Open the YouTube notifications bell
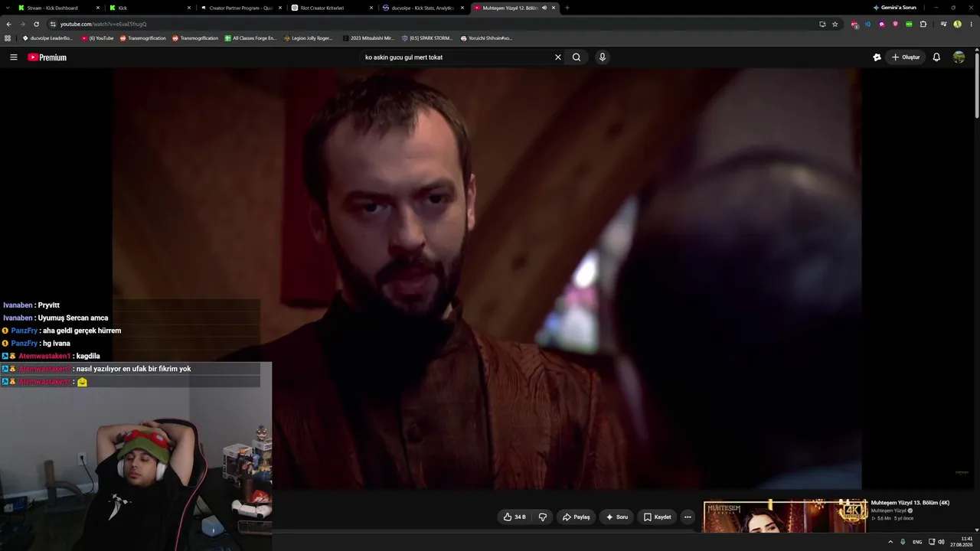Image resolution: width=980 pixels, height=551 pixels. [936, 57]
